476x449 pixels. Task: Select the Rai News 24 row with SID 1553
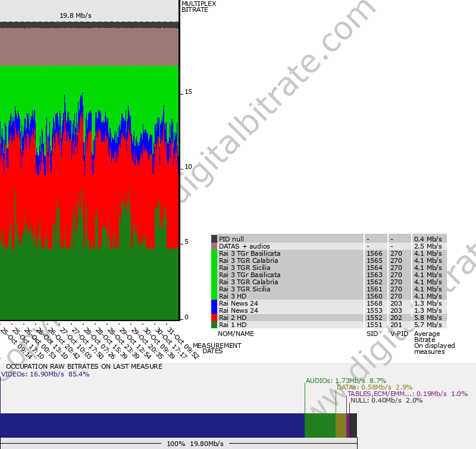pyautogui.click(x=238, y=310)
